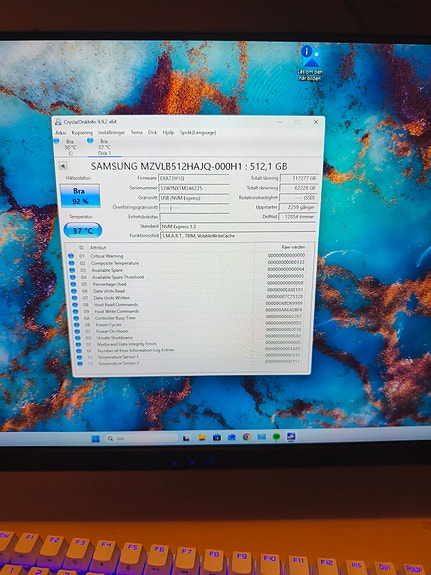Viewport: 431px width, 575px height.
Task: Click the blue status icon beside Power Cycles
Action: [x=77, y=325]
